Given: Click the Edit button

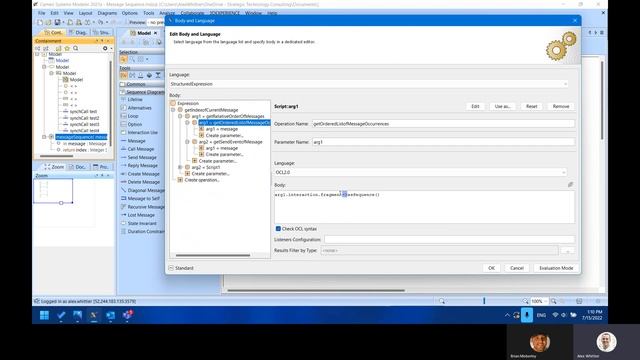Looking at the screenshot, I should 475,106.
